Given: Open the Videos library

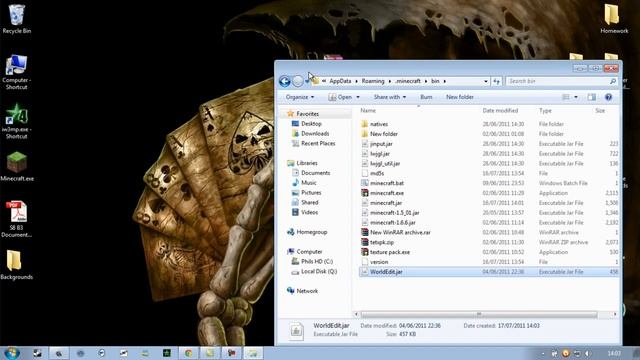Looking at the screenshot, I should (309, 212).
